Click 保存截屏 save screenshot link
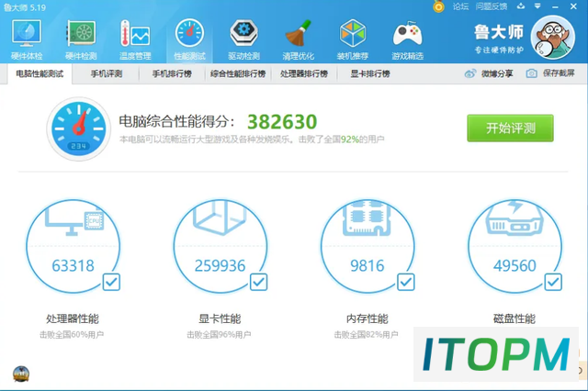 (559, 73)
